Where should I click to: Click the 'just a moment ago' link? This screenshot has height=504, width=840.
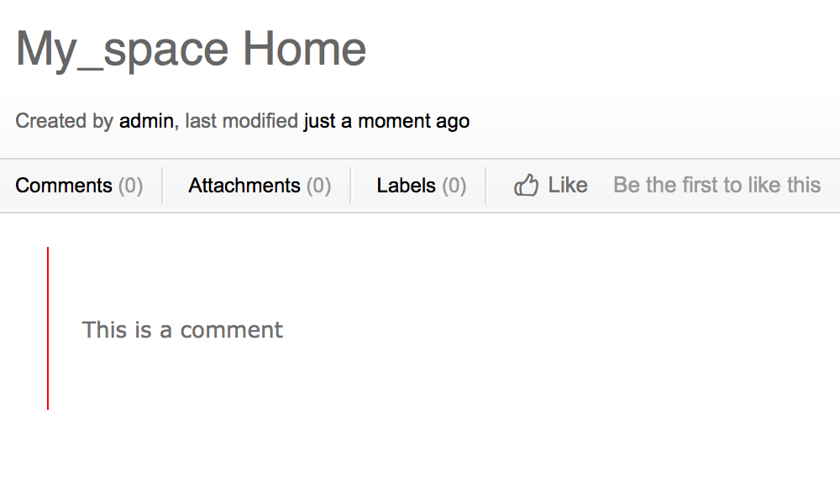386,121
